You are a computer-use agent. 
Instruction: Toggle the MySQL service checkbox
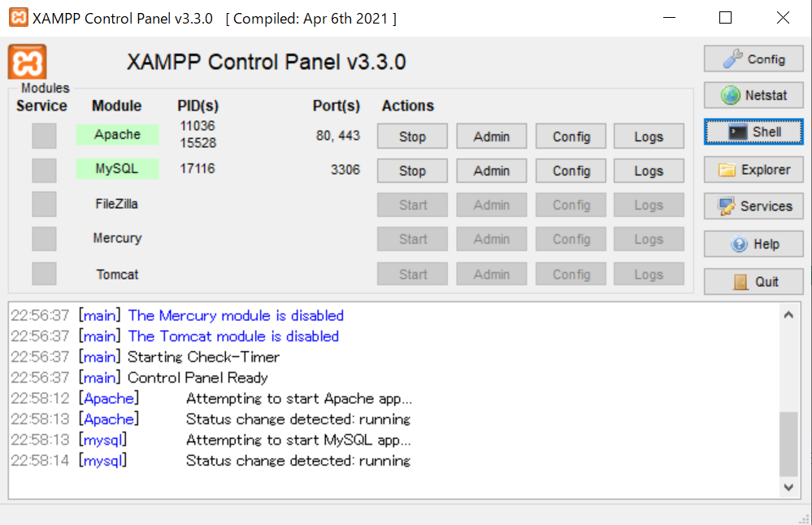[x=44, y=171]
